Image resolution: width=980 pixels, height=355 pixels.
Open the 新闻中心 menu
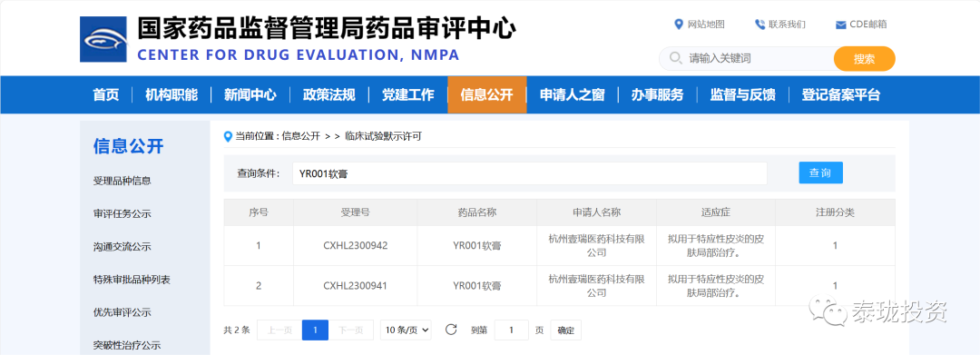pos(250,95)
